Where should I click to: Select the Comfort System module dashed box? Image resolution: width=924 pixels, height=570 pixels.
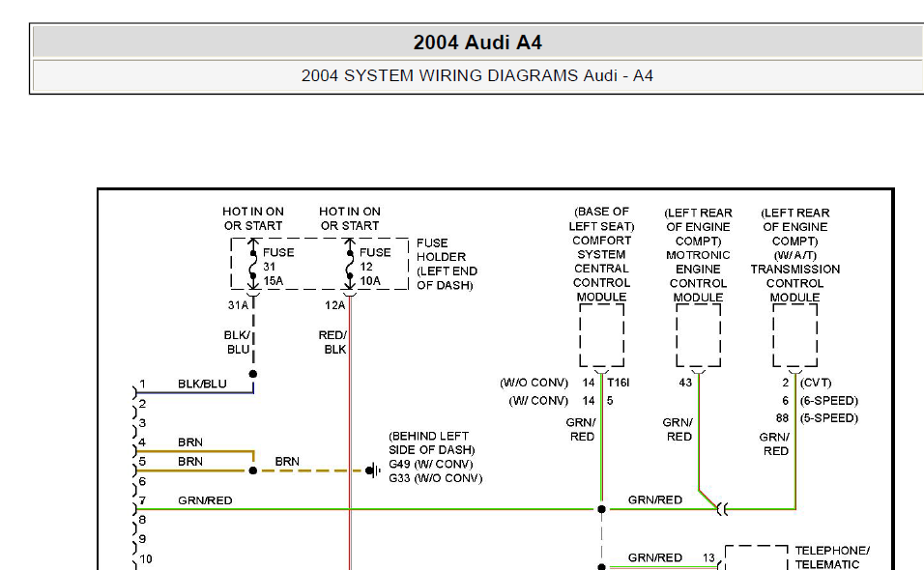tap(601, 335)
